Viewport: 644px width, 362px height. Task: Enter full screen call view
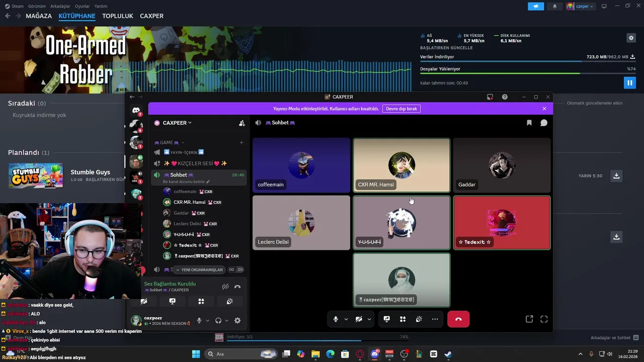click(x=544, y=319)
